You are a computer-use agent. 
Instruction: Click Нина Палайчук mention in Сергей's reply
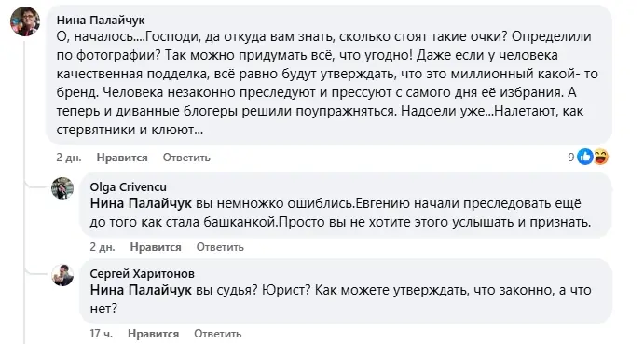141,291
